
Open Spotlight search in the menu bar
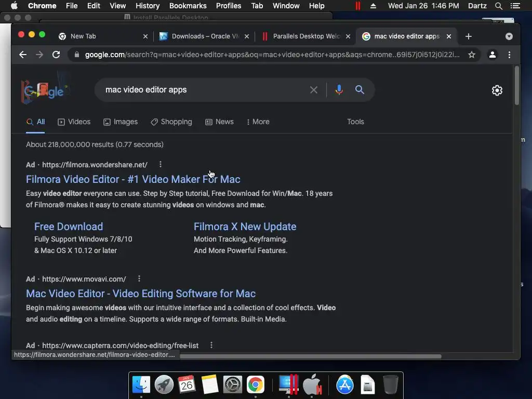499,6
